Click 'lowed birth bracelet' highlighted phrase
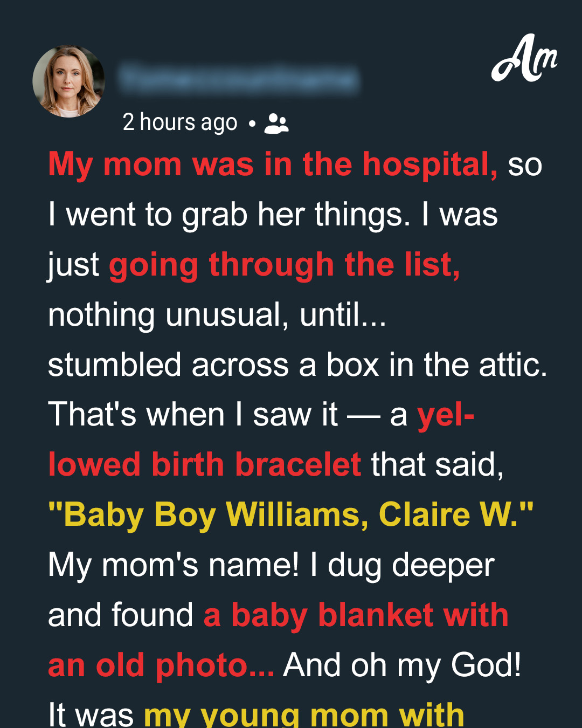582x728 pixels. [205, 465]
